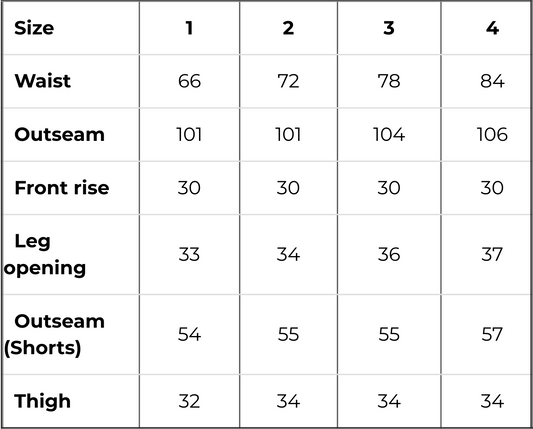Select leg opening value 33 cell

189,255
